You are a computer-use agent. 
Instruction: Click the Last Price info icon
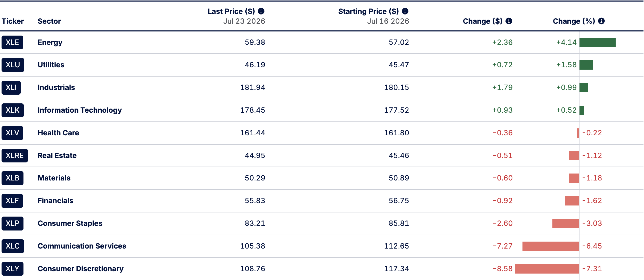(261, 11)
